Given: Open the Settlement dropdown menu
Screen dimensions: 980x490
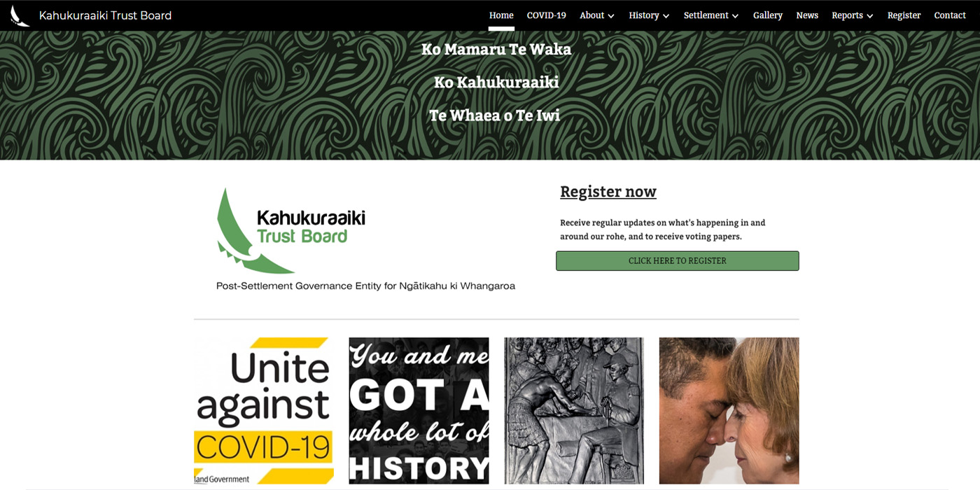Looking at the screenshot, I should click(711, 15).
